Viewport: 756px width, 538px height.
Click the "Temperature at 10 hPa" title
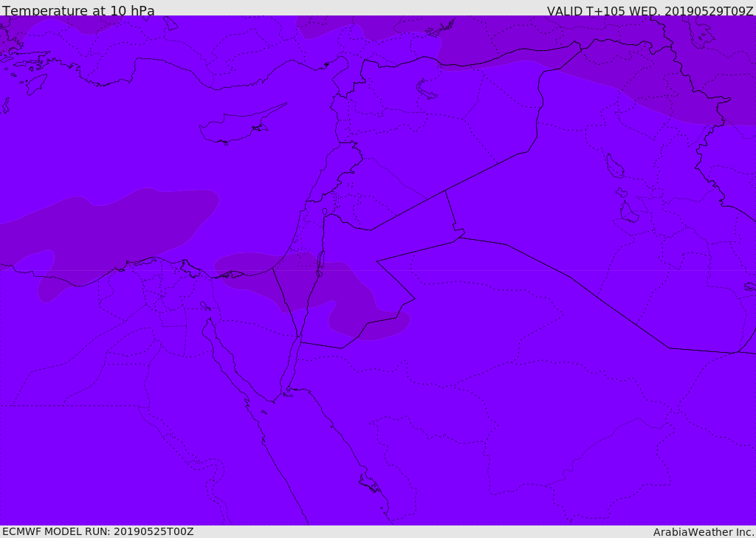tap(78, 11)
